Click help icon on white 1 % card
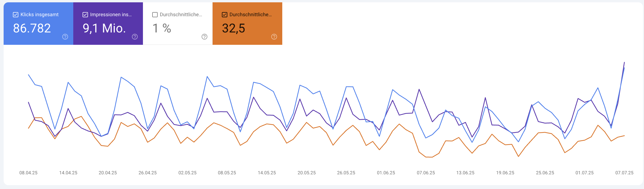The height and width of the screenshot is (189, 644). (x=204, y=37)
